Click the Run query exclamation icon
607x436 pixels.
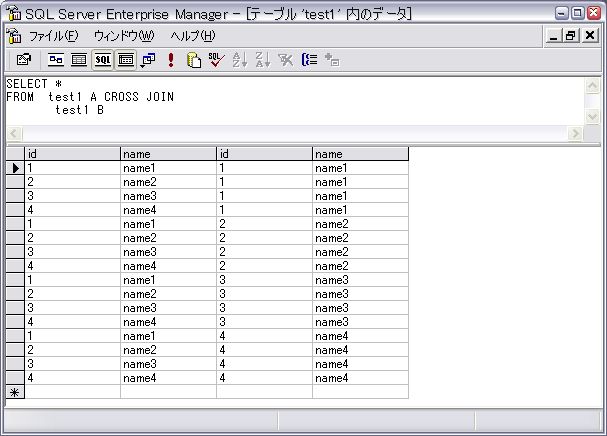[x=171, y=60]
